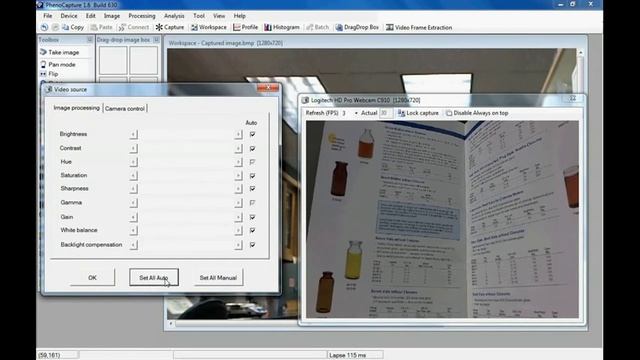Viewport: 640px width, 360px height.
Task: Decrease Gain with the left slider arrow
Action: coord(133,217)
